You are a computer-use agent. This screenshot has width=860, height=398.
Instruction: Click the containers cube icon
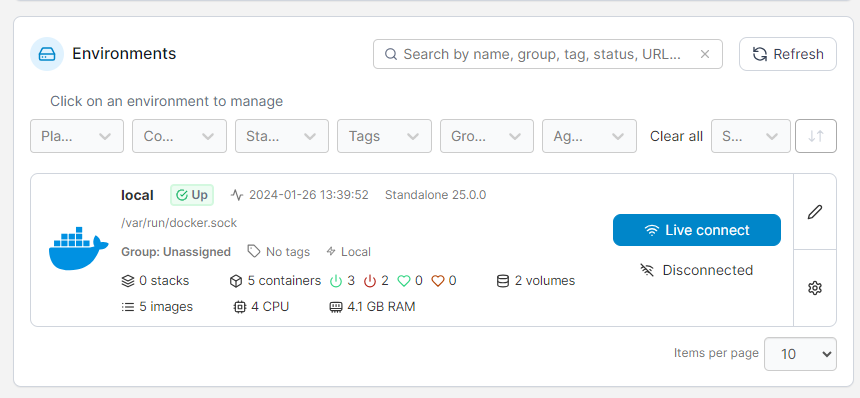236,281
